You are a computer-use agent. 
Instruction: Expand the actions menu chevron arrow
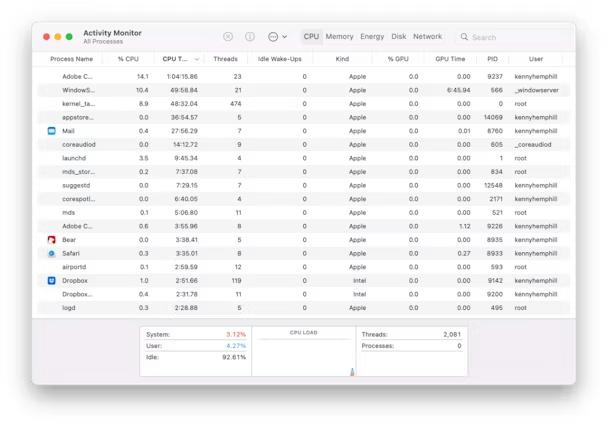pos(285,37)
